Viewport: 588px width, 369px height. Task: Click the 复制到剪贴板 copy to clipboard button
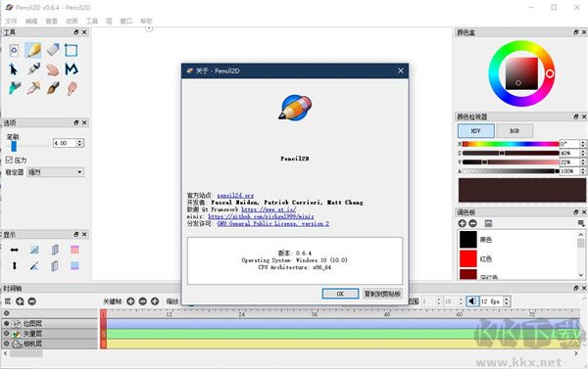(x=382, y=294)
